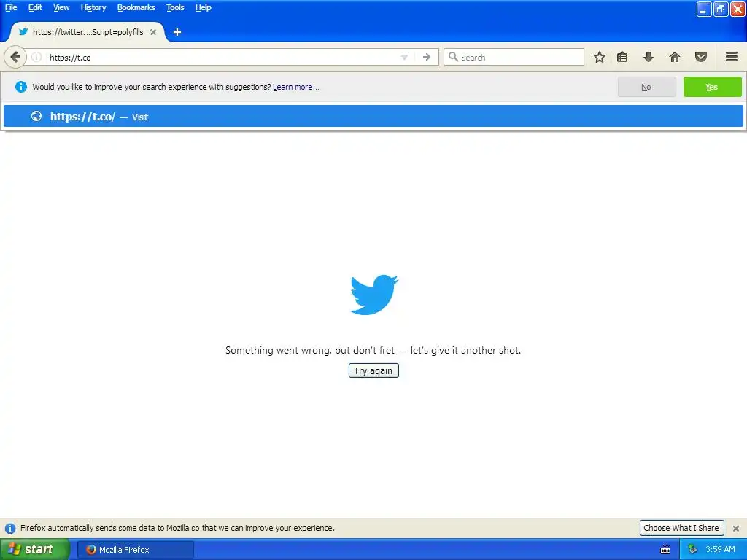Open the Bookmarks menu
Screen dimensions: 747x560
click(x=136, y=7)
